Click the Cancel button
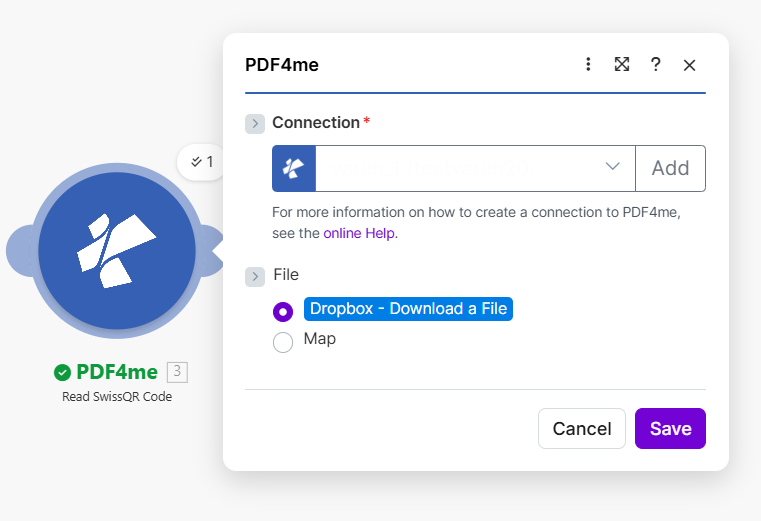Image resolution: width=761 pixels, height=521 pixels. pyautogui.click(x=582, y=429)
